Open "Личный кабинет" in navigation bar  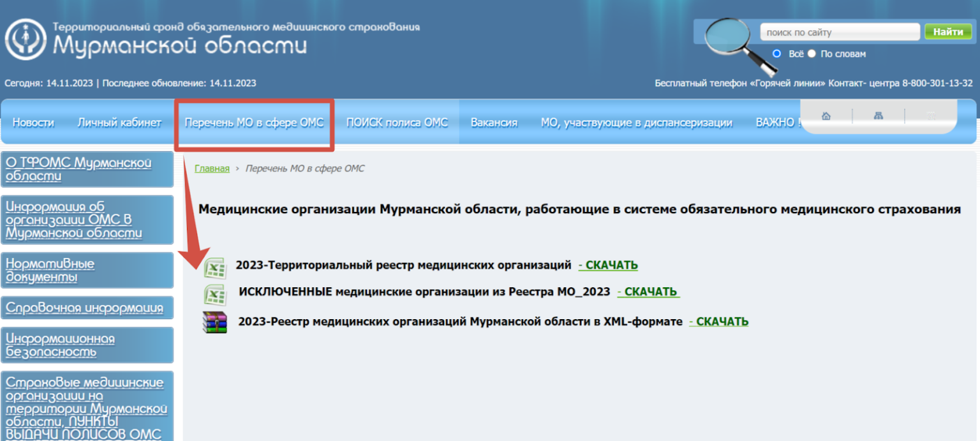tap(119, 123)
